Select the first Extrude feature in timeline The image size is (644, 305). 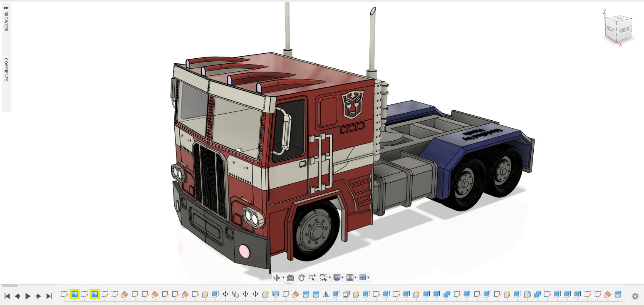215,294
